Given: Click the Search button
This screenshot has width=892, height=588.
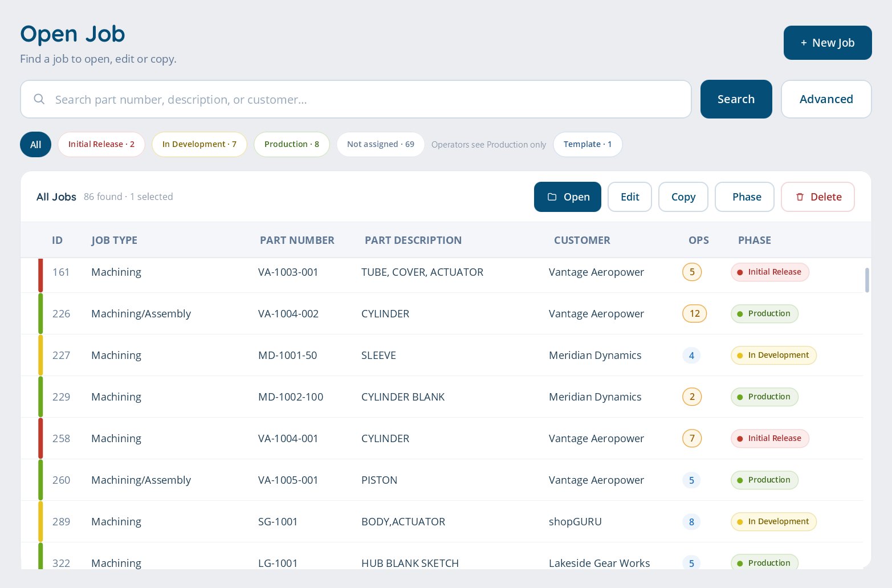Looking at the screenshot, I should pos(736,99).
